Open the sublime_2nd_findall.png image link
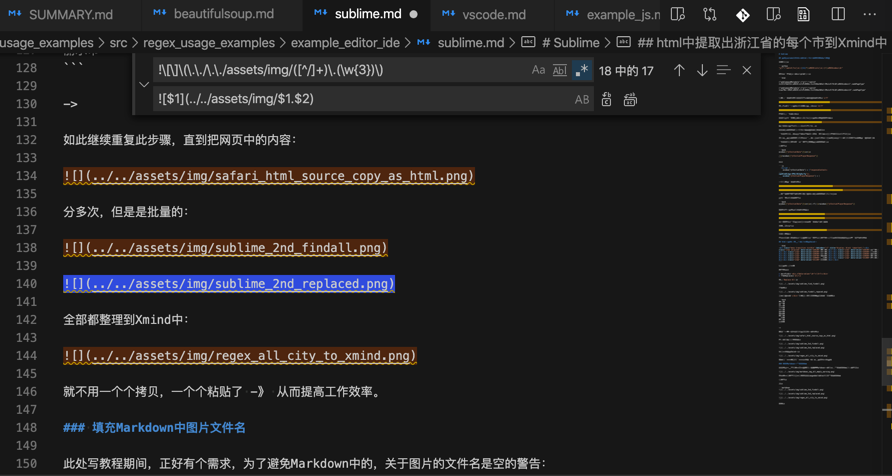 click(x=226, y=248)
